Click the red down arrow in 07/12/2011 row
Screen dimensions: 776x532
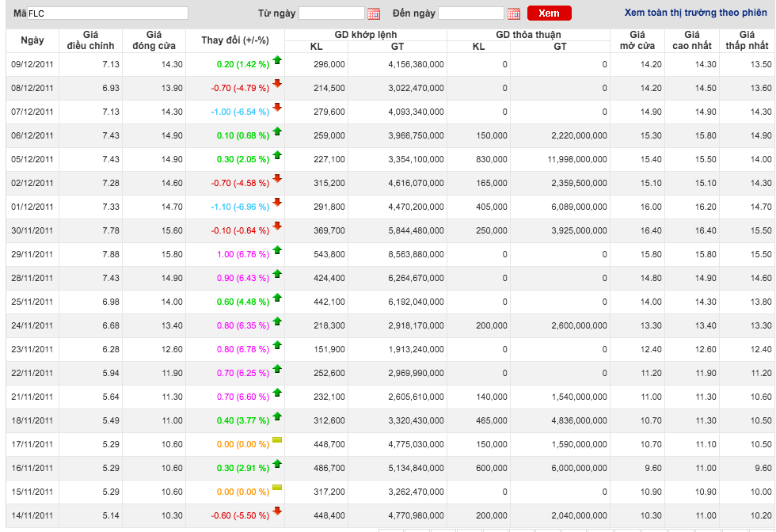pos(277,108)
